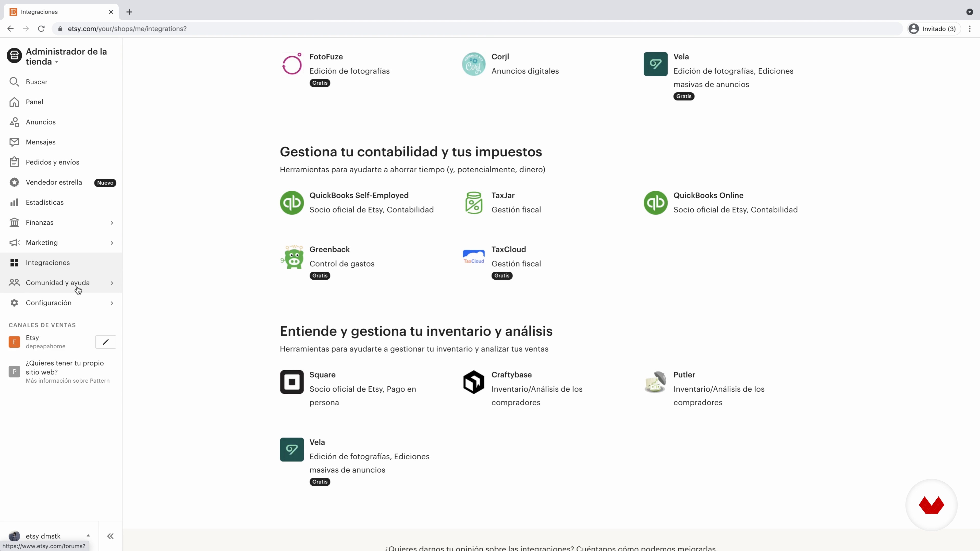
Task: Open the Craftybase cube logo
Action: [x=474, y=382]
